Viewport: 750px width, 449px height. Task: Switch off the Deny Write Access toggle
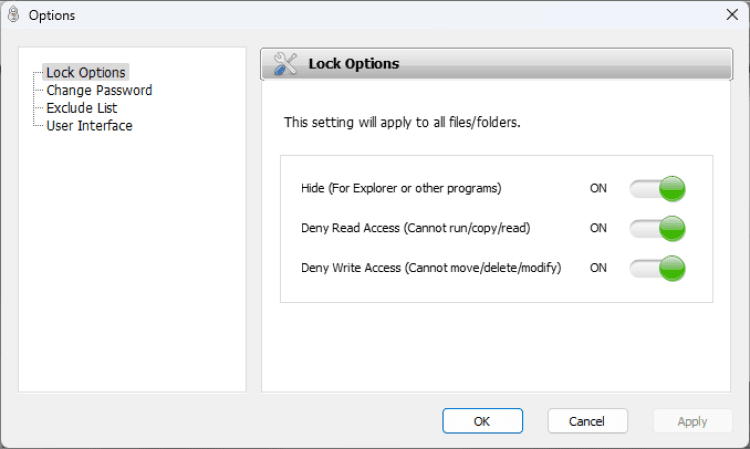coord(657,268)
